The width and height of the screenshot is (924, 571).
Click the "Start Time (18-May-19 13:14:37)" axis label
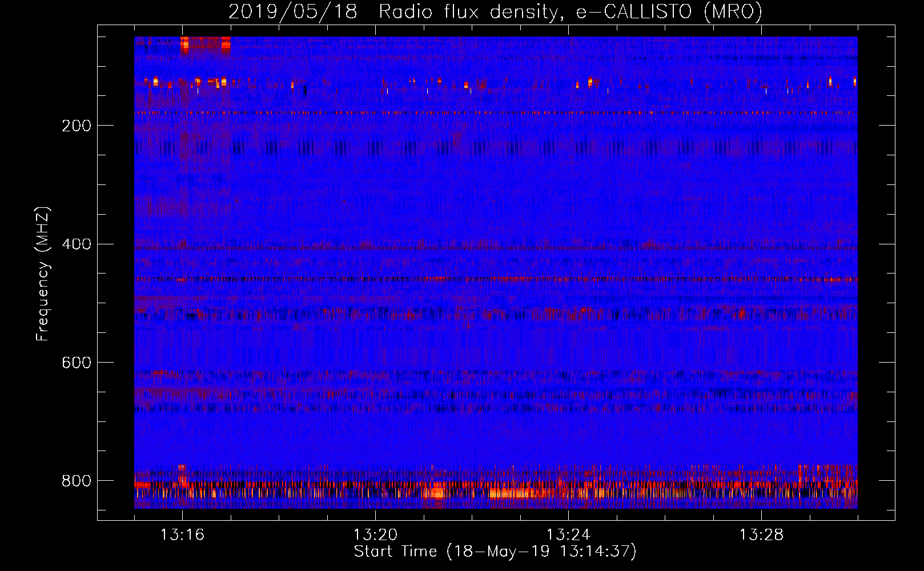click(495, 552)
